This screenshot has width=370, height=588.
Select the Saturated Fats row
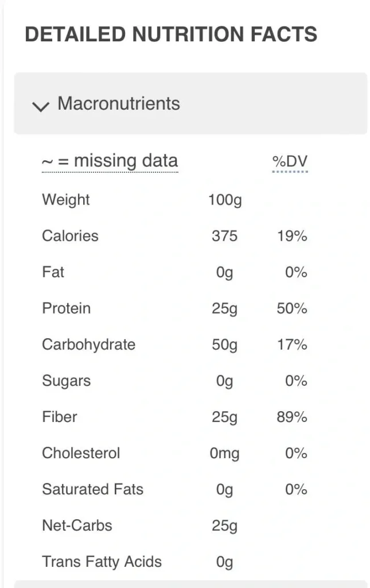(92, 489)
